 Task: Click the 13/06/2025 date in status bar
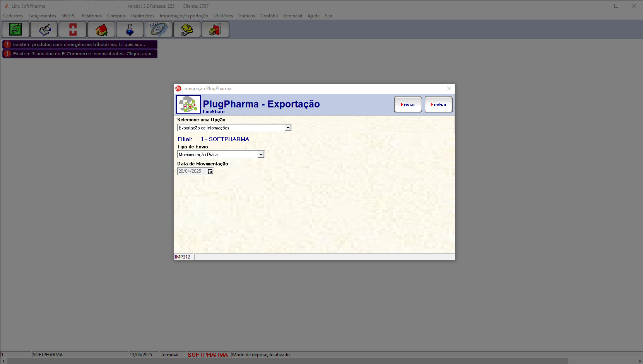(141, 355)
